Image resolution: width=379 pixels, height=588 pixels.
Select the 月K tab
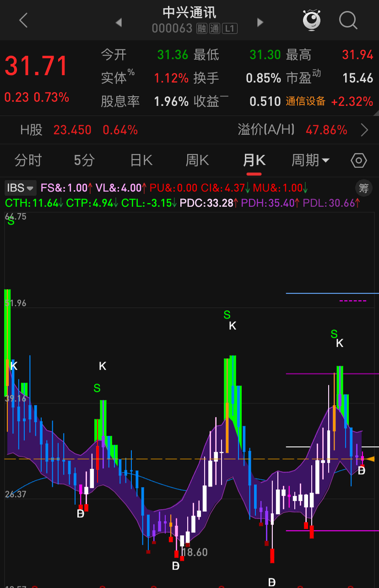254,160
